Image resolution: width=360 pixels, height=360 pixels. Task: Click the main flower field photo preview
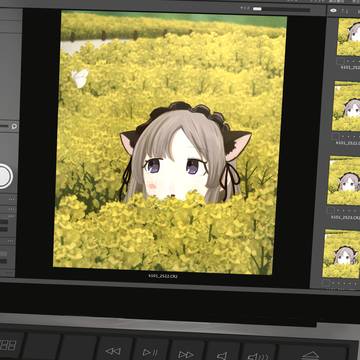pos(170,143)
